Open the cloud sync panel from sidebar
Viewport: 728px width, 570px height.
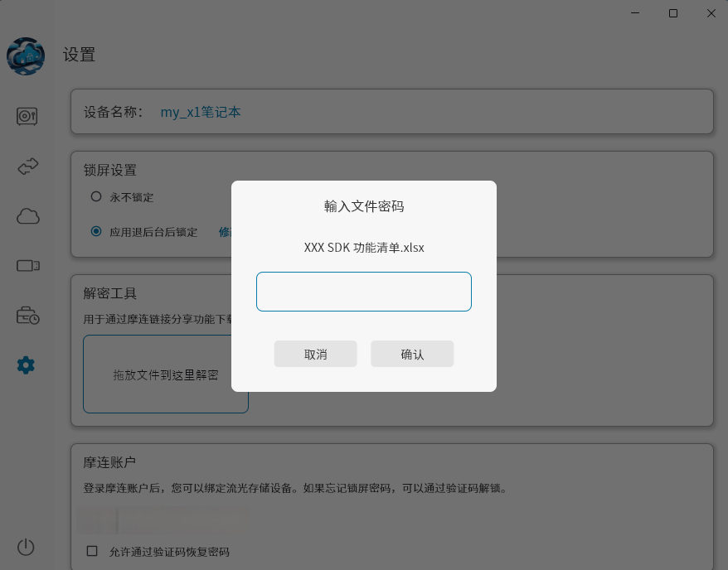click(26, 215)
